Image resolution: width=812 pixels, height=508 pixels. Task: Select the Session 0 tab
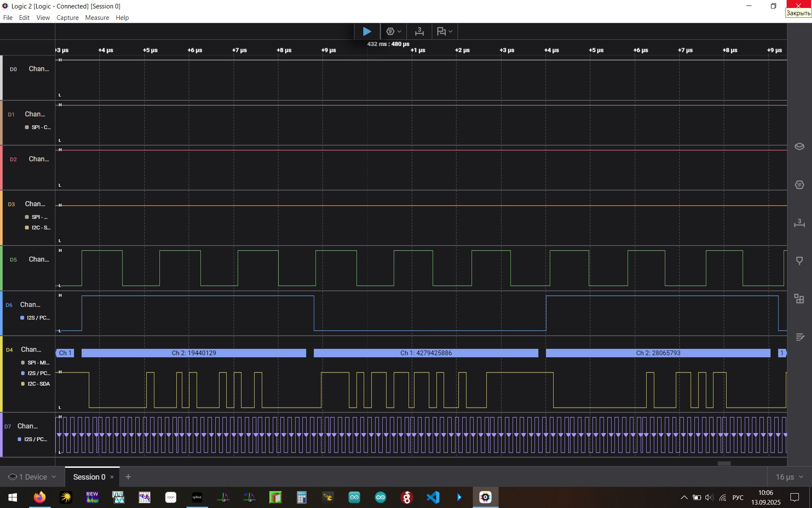(x=89, y=477)
